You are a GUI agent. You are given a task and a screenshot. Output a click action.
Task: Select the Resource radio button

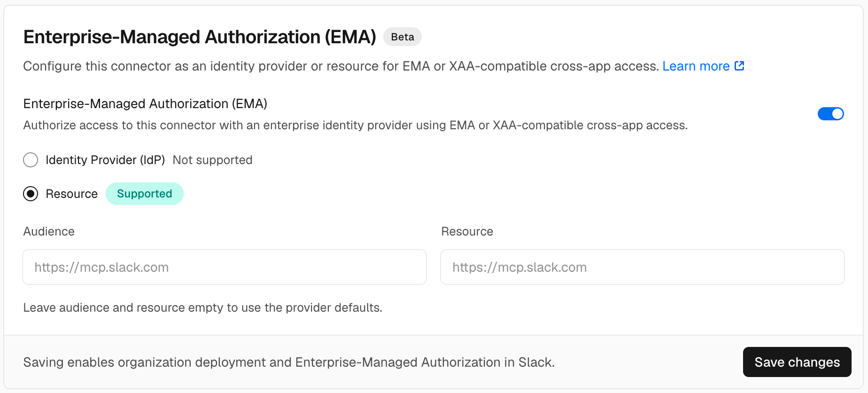pyautogui.click(x=31, y=194)
